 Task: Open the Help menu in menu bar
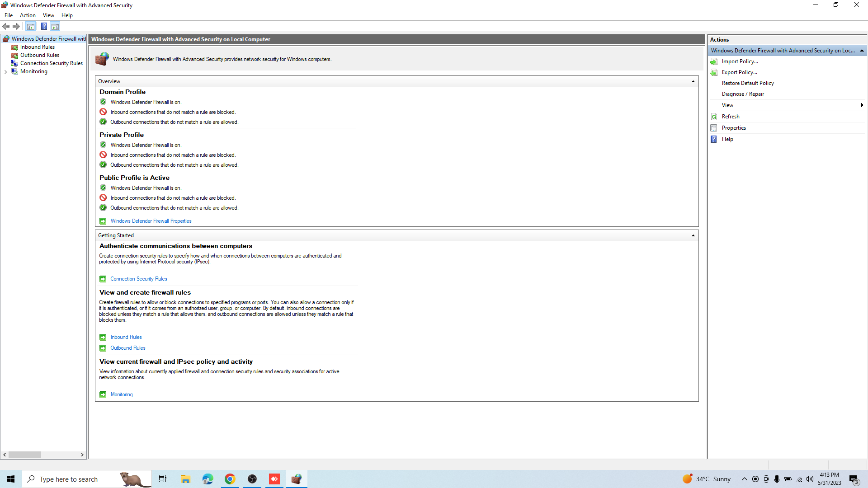[67, 15]
